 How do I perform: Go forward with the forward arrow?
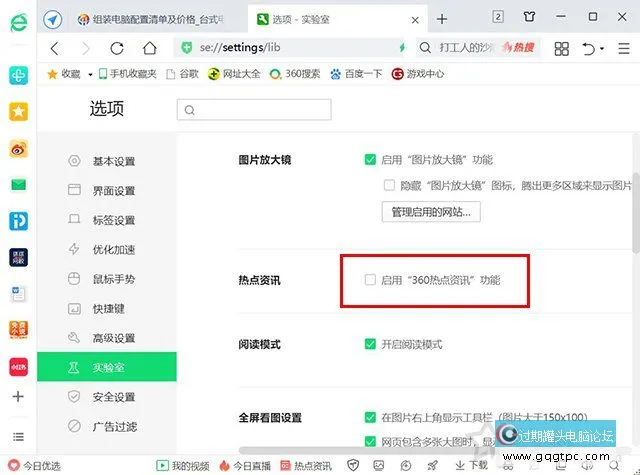pyautogui.click(x=86, y=48)
